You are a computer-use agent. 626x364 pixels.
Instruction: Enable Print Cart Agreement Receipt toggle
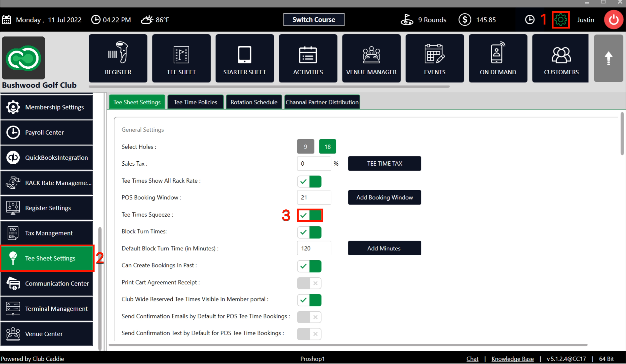point(309,283)
